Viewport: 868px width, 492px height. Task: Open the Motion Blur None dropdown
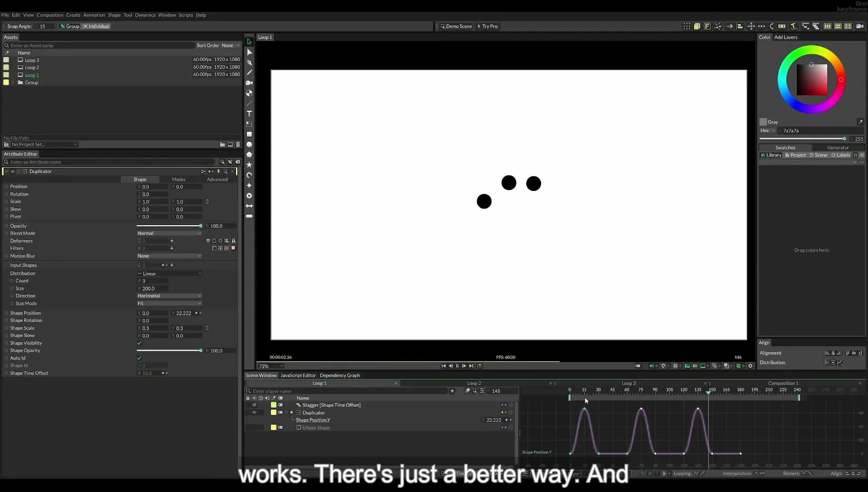pyautogui.click(x=169, y=256)
